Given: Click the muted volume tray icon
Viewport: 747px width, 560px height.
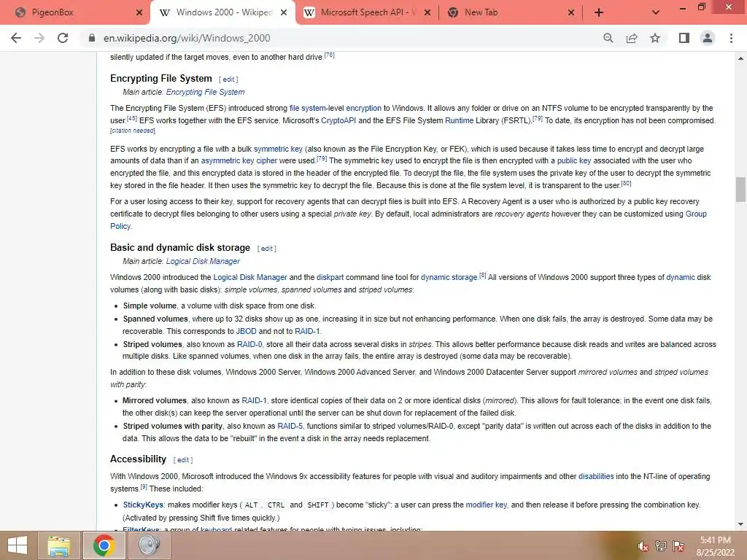Looking at the screenshot, I should (643, 546).
